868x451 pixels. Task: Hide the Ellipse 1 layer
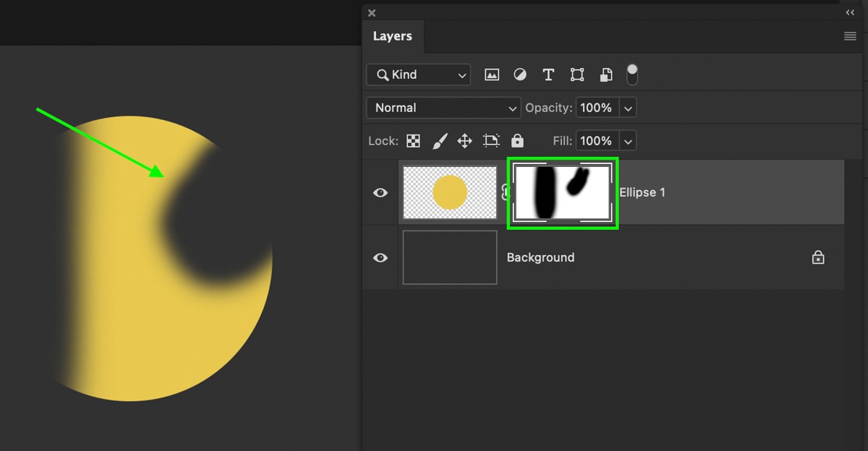click(x=380, y=193)
